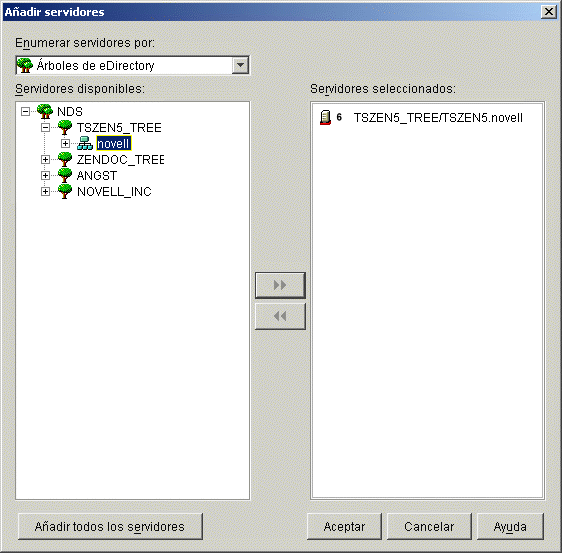
Task: Click the TSZEN5_TREE tree icon
Action: [x=65, y=128]
